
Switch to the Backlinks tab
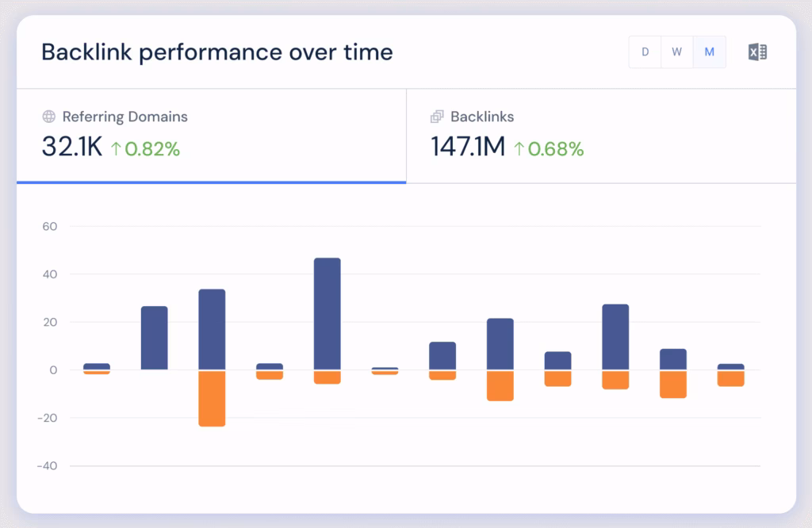click(482, 117)
